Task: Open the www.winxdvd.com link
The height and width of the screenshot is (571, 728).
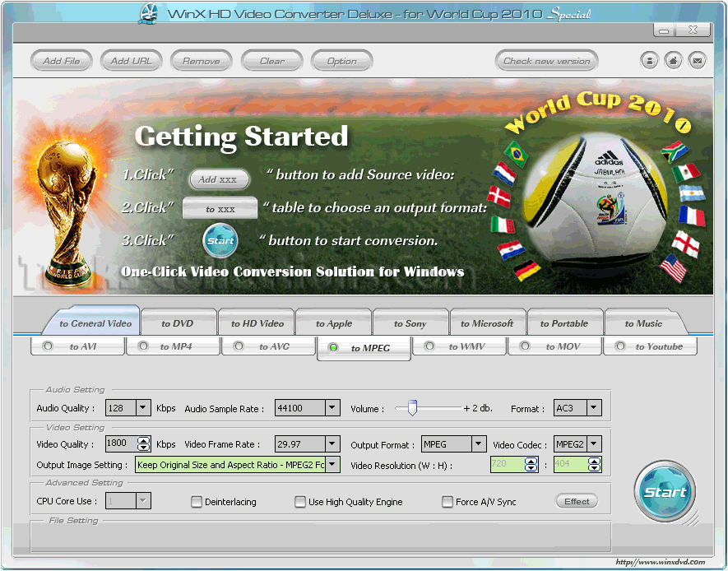Action: coord(661,562)
